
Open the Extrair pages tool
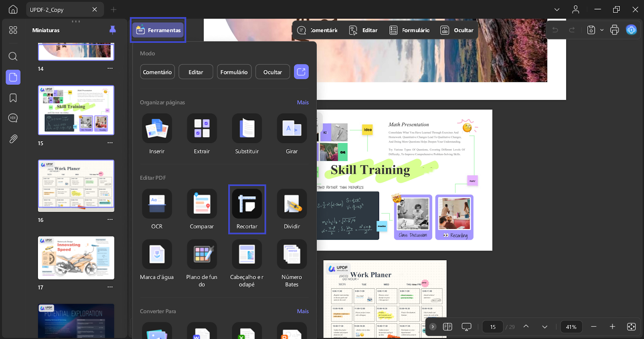(x=202, y=128)
